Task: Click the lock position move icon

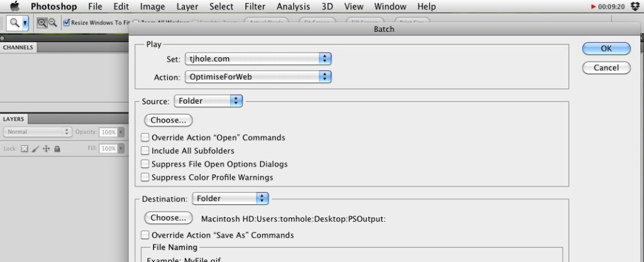Action: coord(46,149)
